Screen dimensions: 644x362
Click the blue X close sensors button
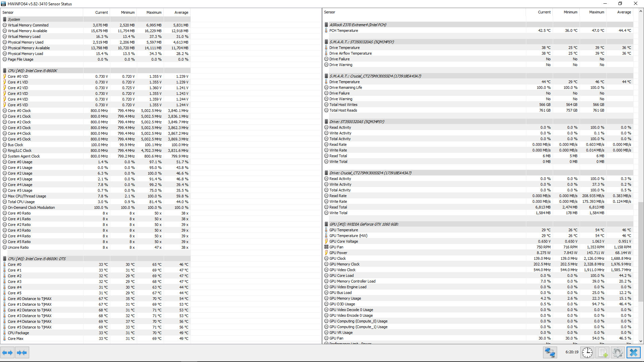click(633, 353)
